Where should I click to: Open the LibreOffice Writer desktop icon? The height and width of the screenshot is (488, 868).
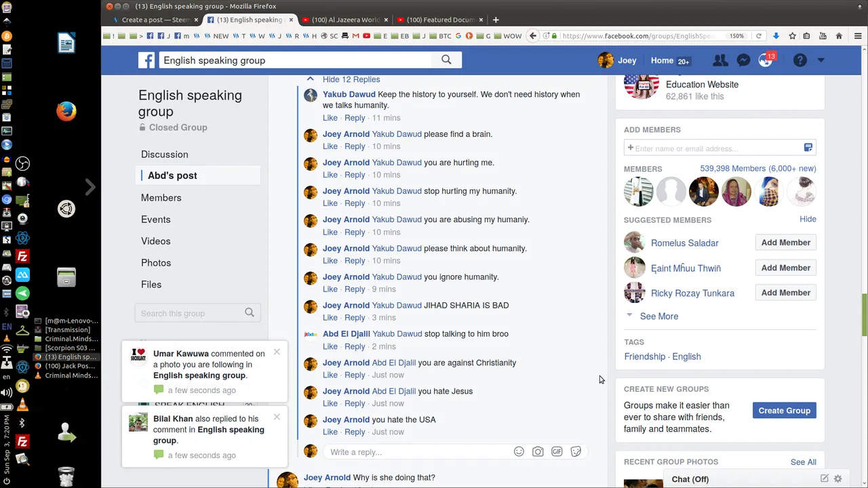66,43
